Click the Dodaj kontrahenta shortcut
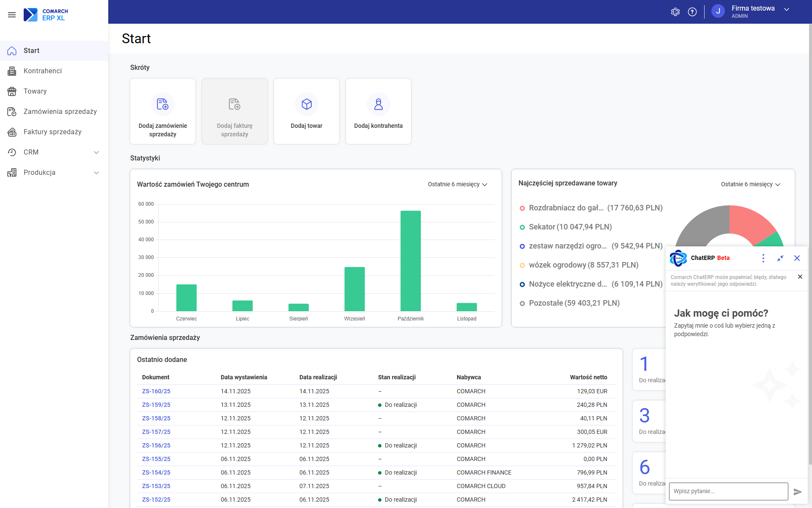This screenshot has width=812, height=508. (x=378, y=111)
